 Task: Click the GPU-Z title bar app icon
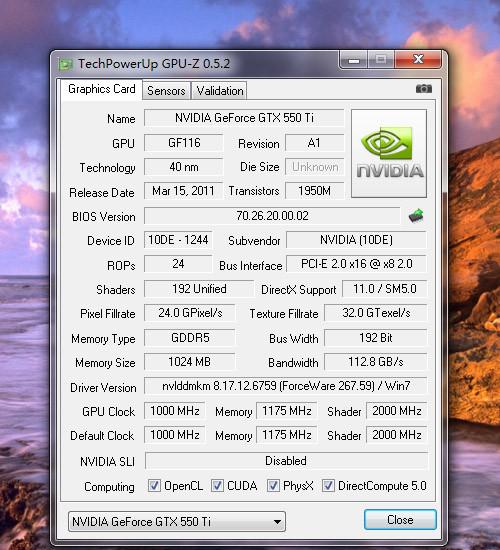coord(65,64)
